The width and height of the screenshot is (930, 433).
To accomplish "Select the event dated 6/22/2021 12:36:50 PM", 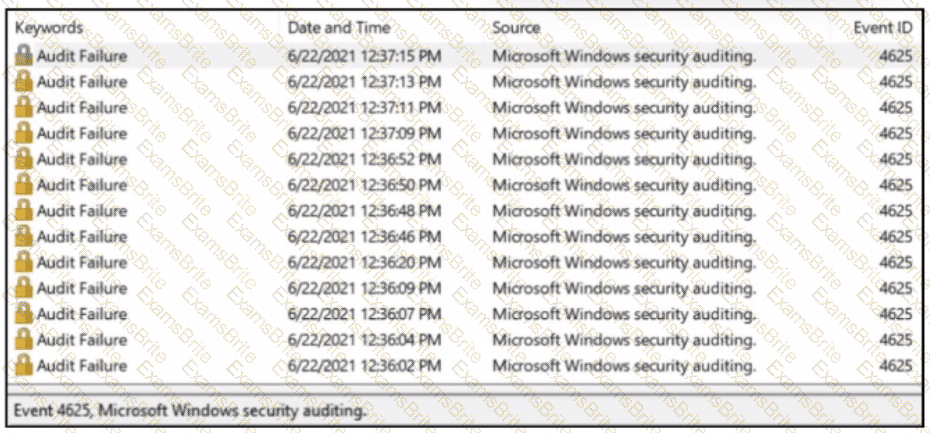I will 364,185.
